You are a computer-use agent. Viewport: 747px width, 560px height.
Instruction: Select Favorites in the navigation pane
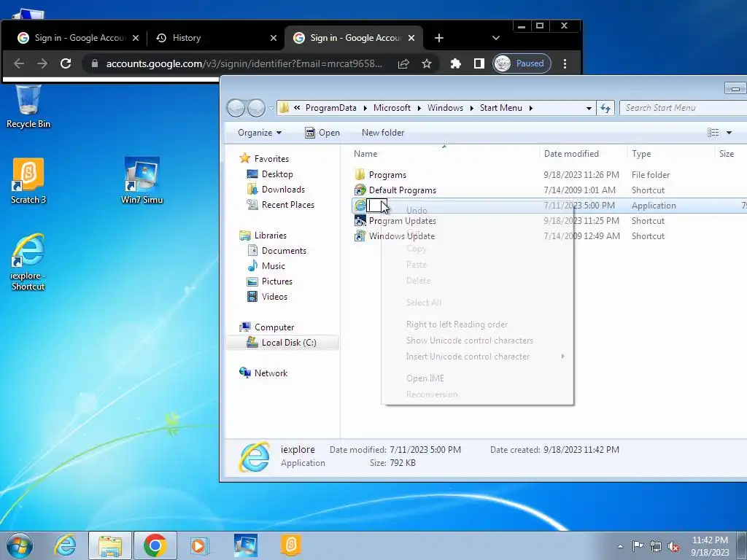click(265, 158)
